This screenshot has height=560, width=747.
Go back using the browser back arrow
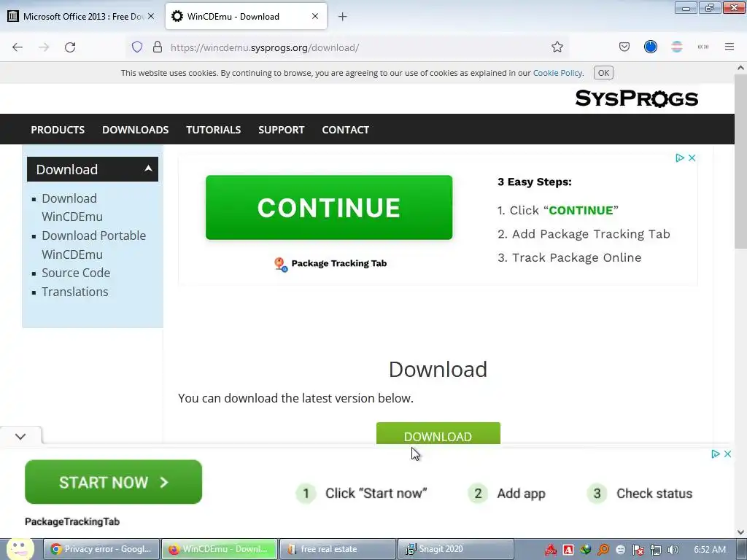18,47
